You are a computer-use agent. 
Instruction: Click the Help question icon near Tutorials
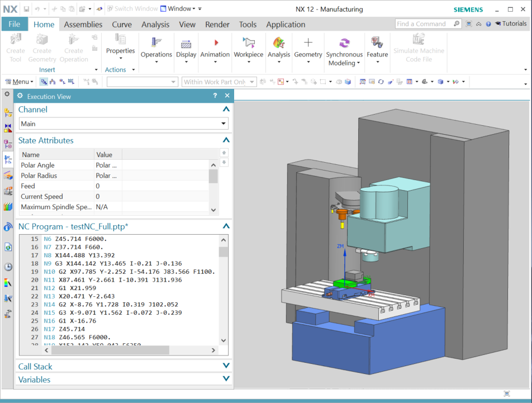(x=488, y=23)
